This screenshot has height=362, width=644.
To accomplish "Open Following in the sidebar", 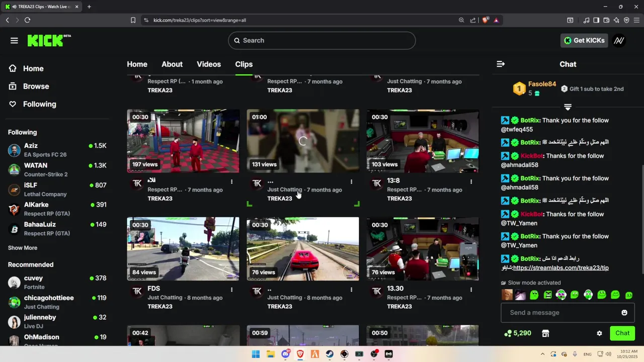I will 33,104.
